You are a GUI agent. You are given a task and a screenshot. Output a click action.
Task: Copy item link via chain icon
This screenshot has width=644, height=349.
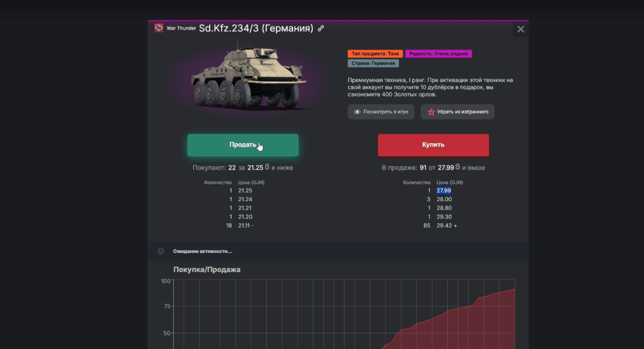pos(321,28)
